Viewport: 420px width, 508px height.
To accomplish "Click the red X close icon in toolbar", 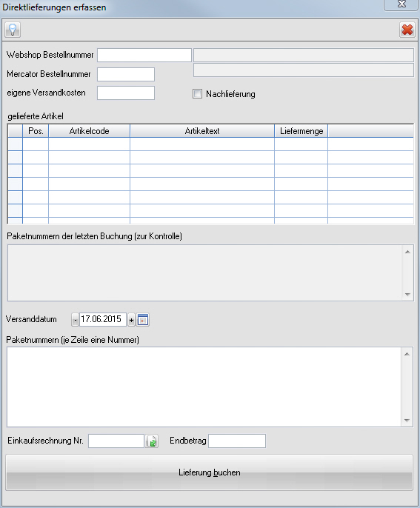I will (407, 30).
